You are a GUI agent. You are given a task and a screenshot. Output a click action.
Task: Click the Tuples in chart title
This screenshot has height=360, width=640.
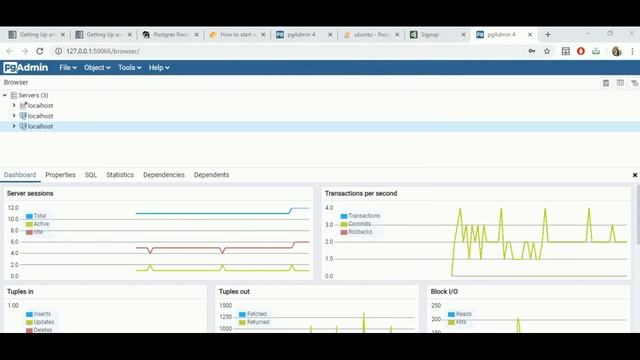pyautogui.click(x=20, y=291)
